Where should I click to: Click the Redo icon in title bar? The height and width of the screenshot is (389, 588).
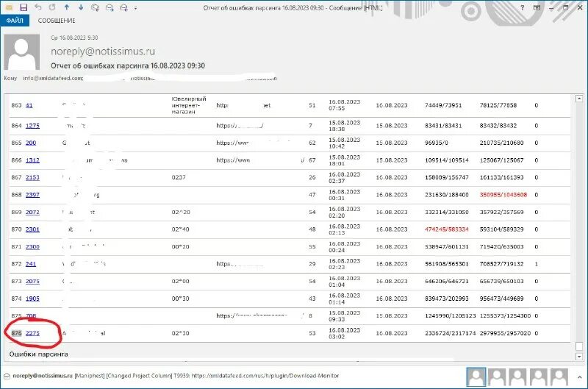pyautogui.click(x=52, y=7)
